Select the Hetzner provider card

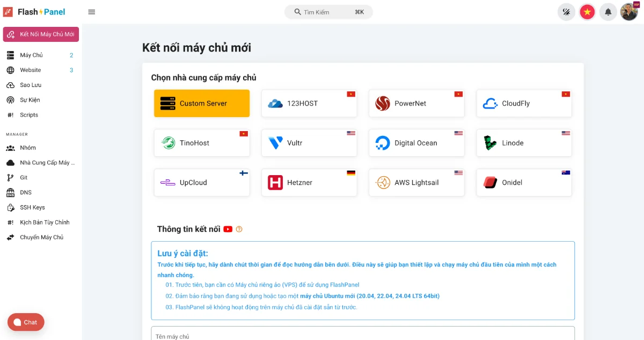[x=309, y=182]
